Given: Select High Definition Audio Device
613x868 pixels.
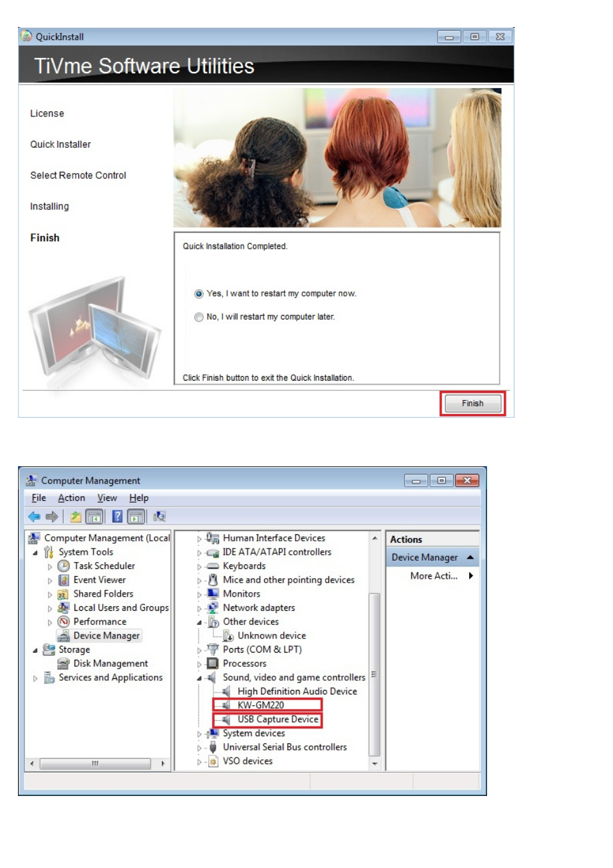Looking at the screenshot, I should tap(297, 691).
